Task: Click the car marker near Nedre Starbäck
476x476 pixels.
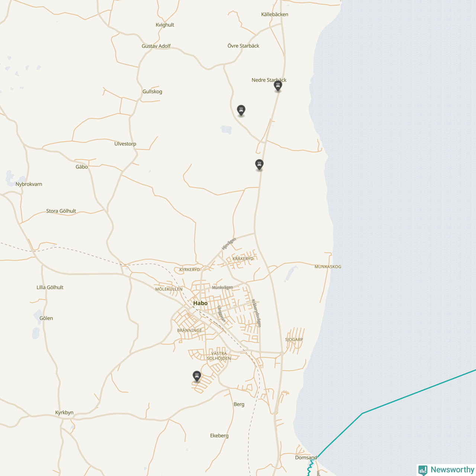Action: 278,86
